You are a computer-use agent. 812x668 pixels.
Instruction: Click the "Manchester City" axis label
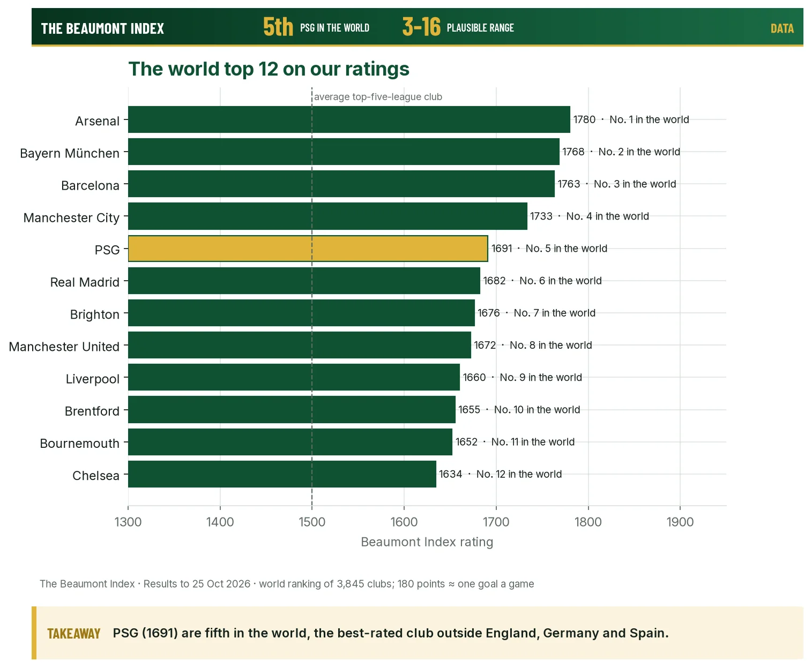[x=71, y=217]
